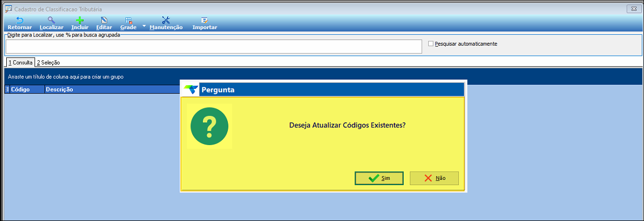
Task: Enable Pesquisar automaticamente checkbox
Action: click(x=431, y=44)
